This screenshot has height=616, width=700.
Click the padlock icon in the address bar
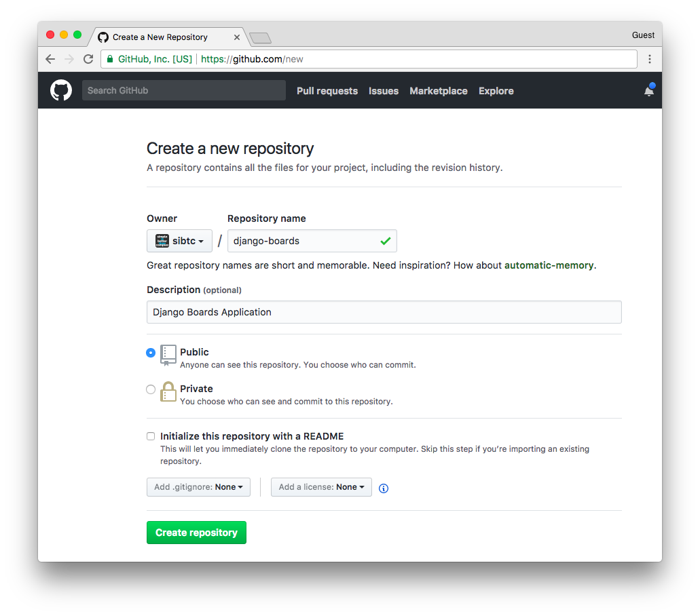pos(109,59)
